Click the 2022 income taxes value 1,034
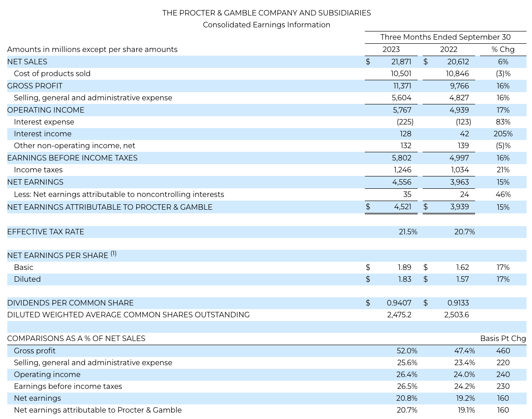532x419 pixels. 460,170
